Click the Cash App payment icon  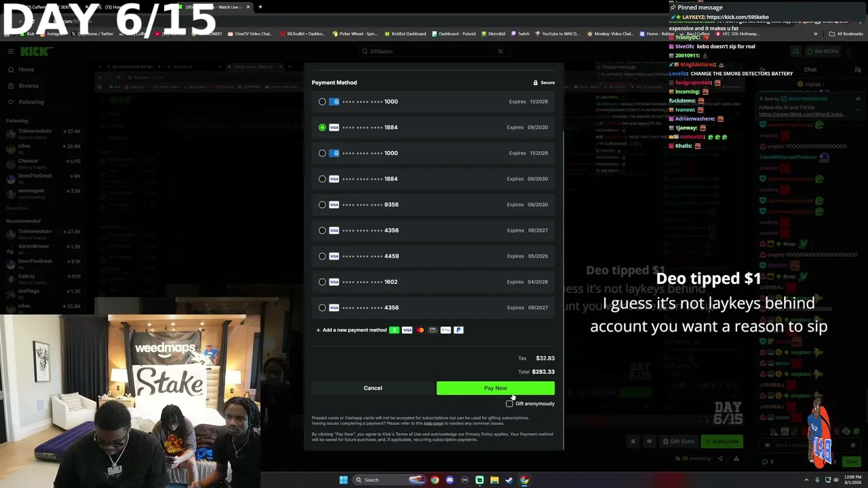point(394,330)
